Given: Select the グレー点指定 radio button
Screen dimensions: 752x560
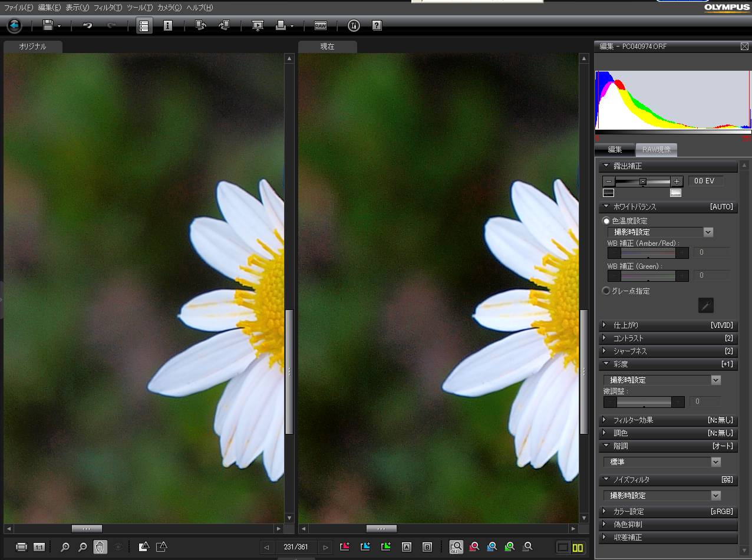Looking at the screenshot, I should coord(606,291).
